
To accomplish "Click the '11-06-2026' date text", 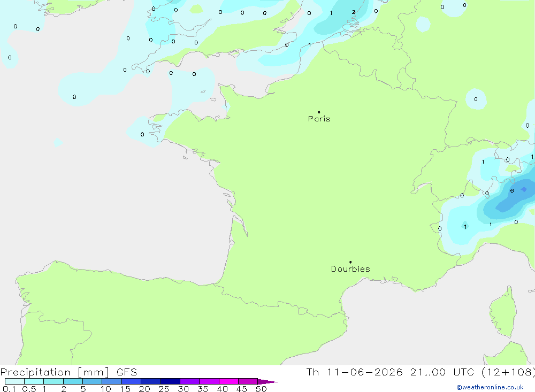I will click(364, 372).
